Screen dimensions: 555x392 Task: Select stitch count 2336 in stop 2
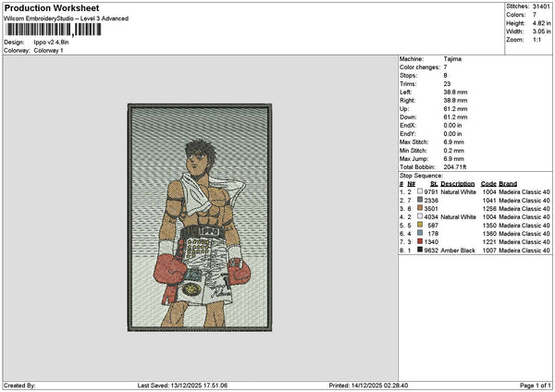[431, 201]
